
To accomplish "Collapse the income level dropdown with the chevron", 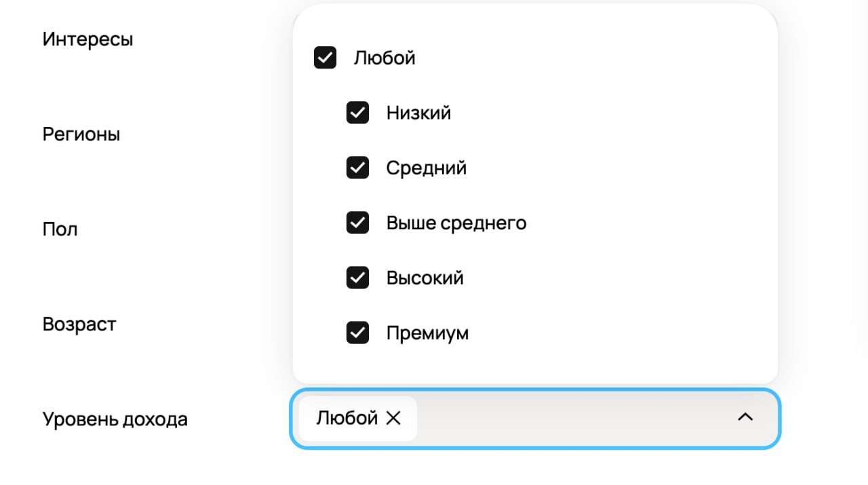I will 745,418.
